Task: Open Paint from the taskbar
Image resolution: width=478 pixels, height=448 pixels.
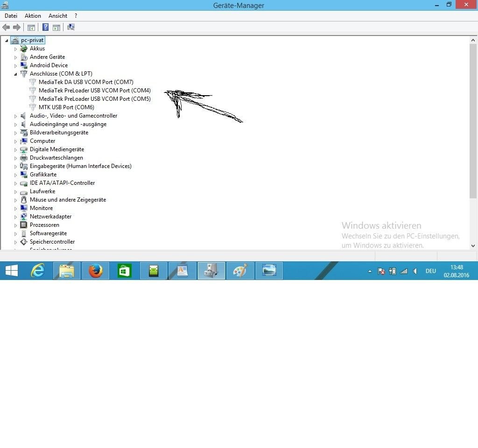Action: pyautogui.click(x=240, y=271)
